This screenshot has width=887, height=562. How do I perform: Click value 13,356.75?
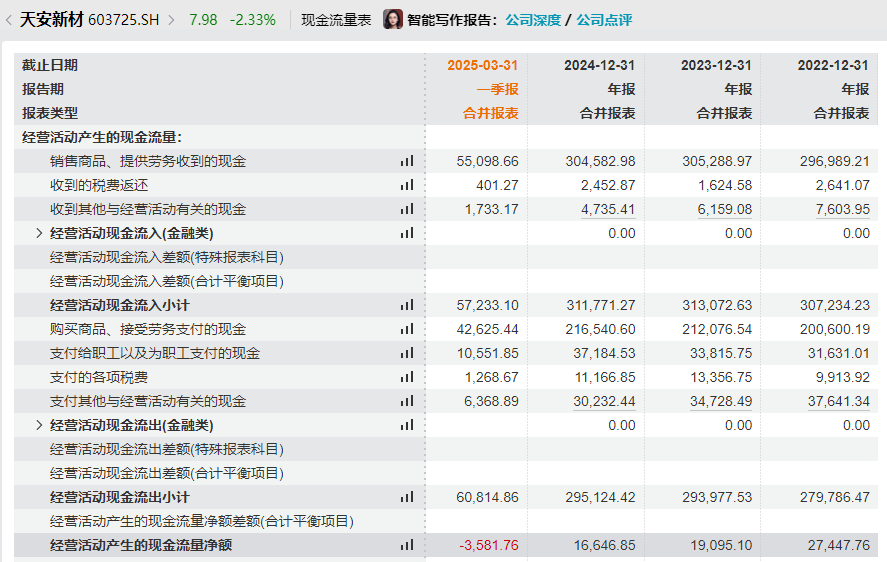pos(721,377)
